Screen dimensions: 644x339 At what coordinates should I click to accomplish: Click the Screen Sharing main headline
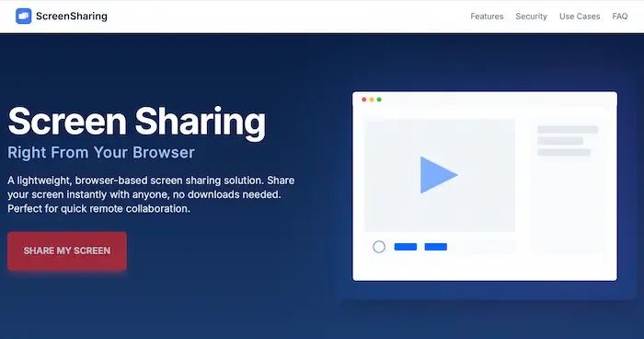coord(137,121)
